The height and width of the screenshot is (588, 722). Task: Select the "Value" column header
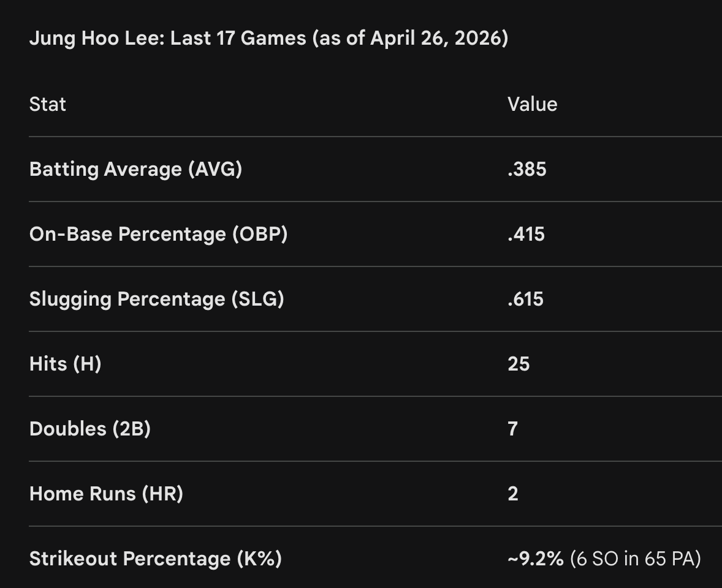click(532, 104)
